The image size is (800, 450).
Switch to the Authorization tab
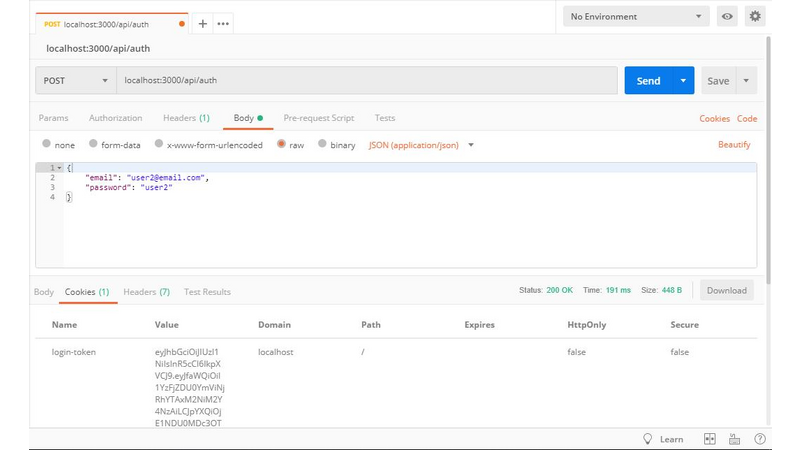[x=115, y=118]
